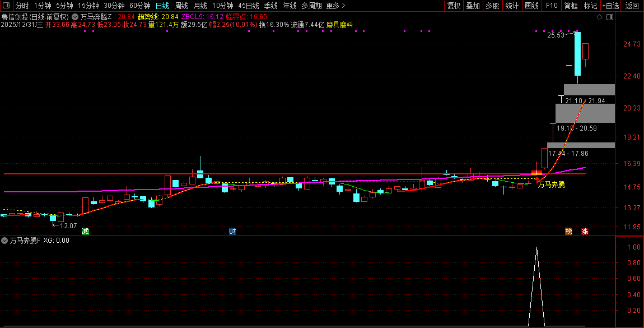Click the 17.44 - 17.86 gap label
Image resolution: width=644 pixels, height=328 pixels.
tap(568, 153)
